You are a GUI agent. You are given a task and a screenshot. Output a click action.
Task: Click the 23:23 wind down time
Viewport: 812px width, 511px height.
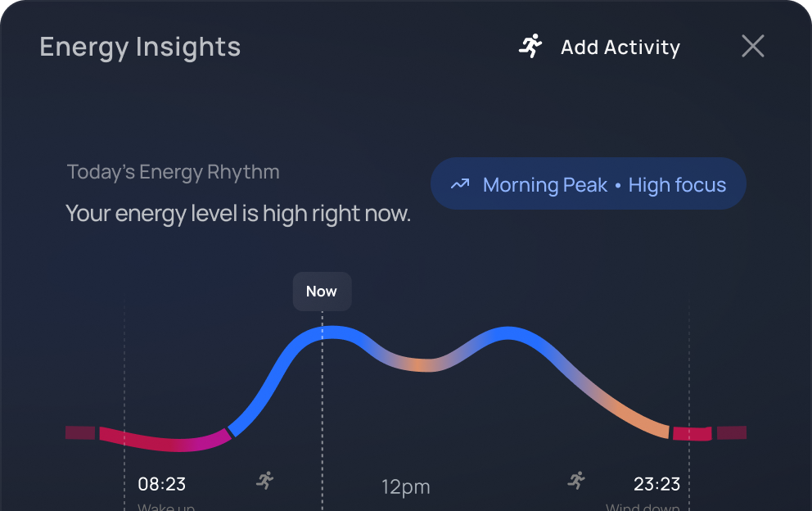click(x=656, y=484)
